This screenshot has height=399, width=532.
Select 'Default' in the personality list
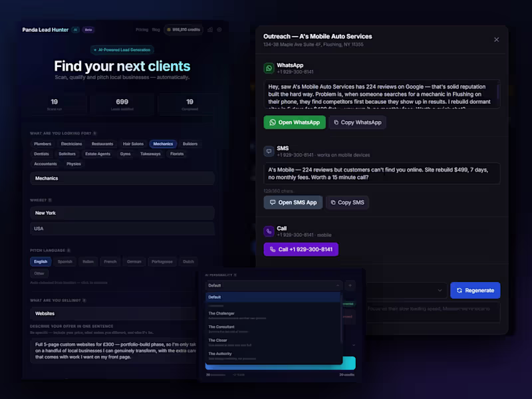[x=273, y=297]
